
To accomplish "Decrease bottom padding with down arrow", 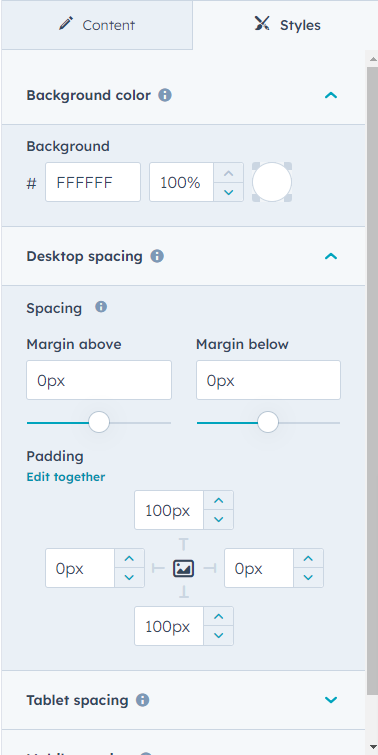I will pos(219,636).
